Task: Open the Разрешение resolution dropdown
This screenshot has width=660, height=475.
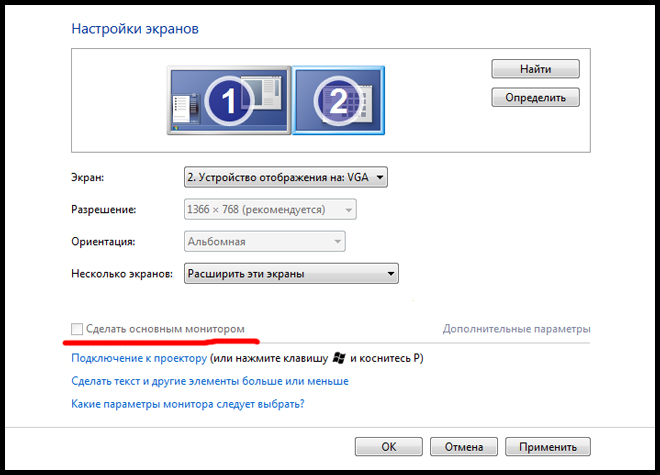Action: (x=269, y=210)
